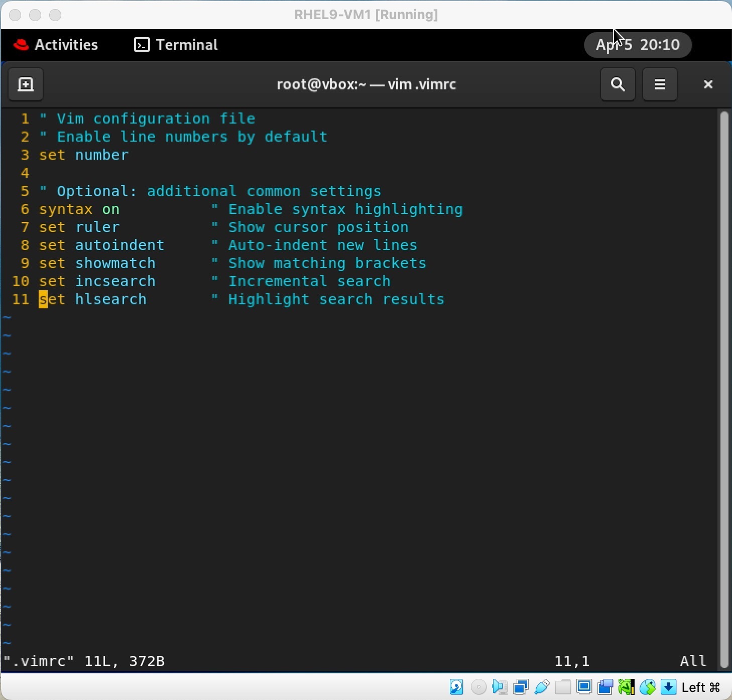Click line number 10 in the gutter
Viewport: 732px width, 700px height.
(21, 281)
